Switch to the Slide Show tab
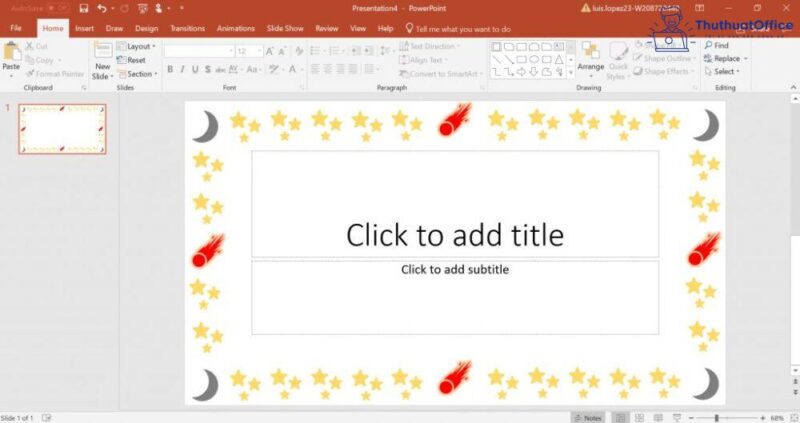Viewport: 800px width, 423px height. (x=285, y=29)
